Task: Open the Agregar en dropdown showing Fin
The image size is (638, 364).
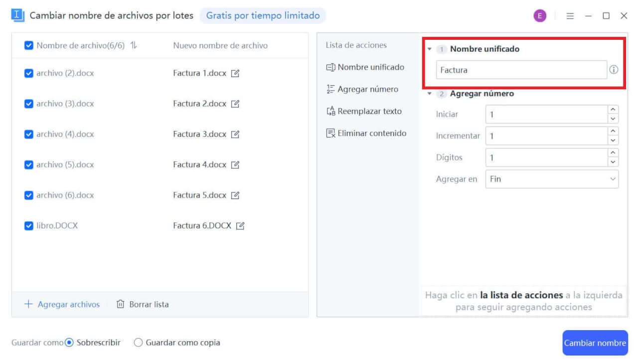Action: pos(552,179)
